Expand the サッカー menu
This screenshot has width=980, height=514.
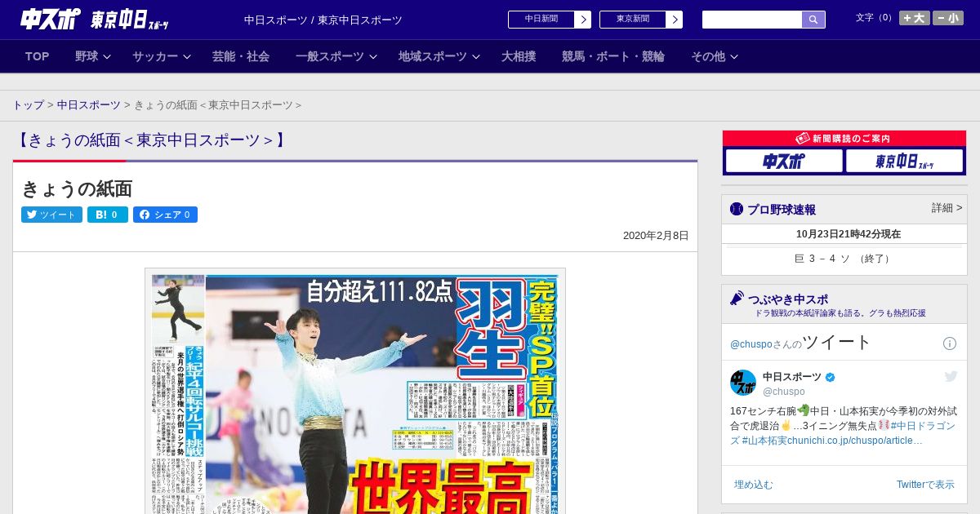click(x=161, y=56)
